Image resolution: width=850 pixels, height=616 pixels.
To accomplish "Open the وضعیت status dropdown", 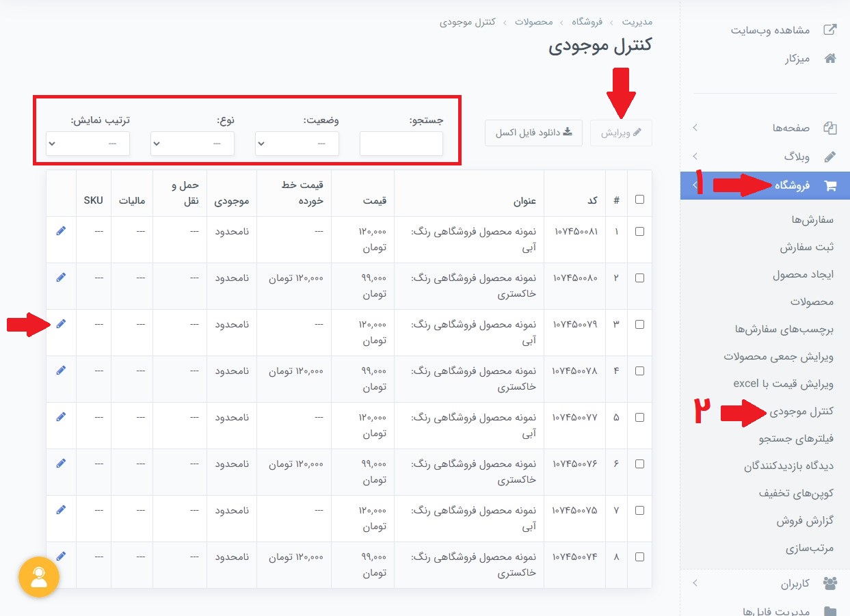I will (x=297, y=144).
